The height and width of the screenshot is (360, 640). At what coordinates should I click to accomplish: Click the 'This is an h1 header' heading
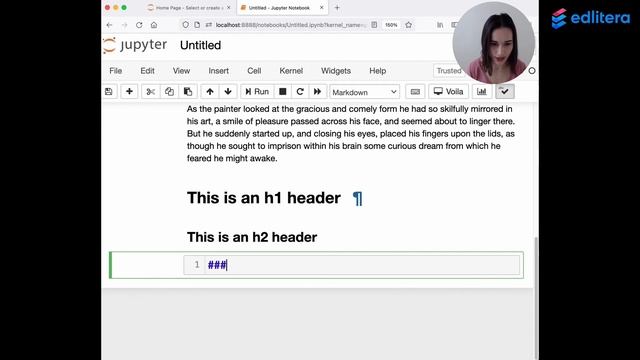click(x=264, y=198)
